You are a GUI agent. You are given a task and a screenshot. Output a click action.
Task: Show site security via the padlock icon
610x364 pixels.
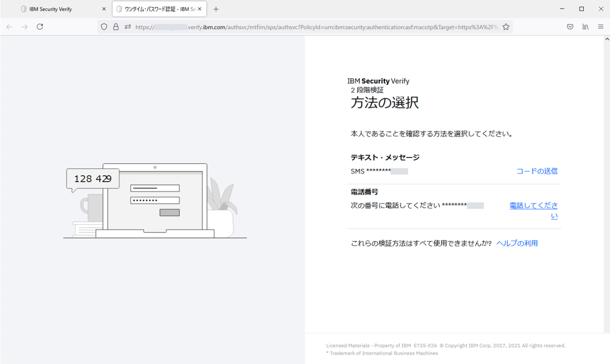tap(115, 27)
